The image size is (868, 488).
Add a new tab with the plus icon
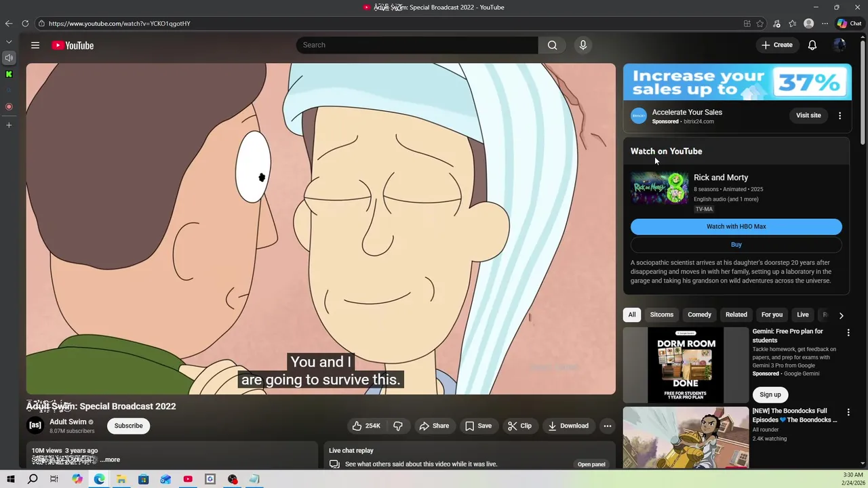[x=9, y=125]
